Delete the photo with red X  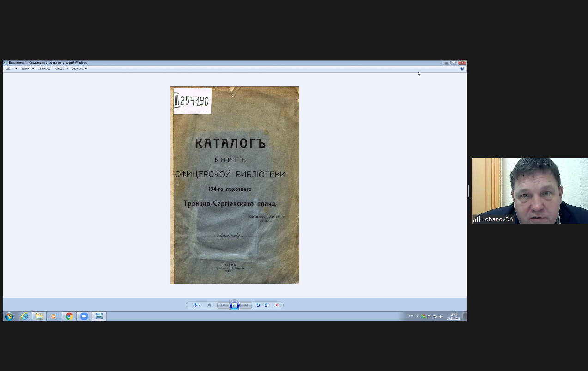tap(277, 305)
